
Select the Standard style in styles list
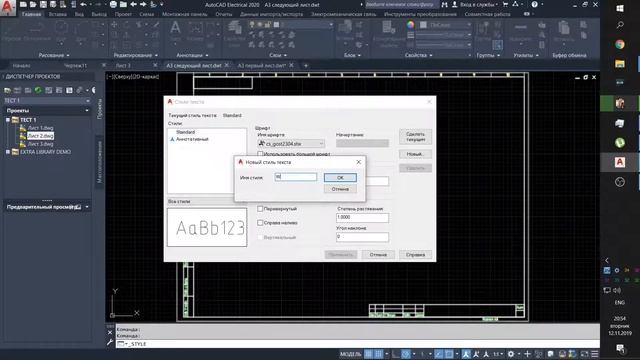coord(185,132)
